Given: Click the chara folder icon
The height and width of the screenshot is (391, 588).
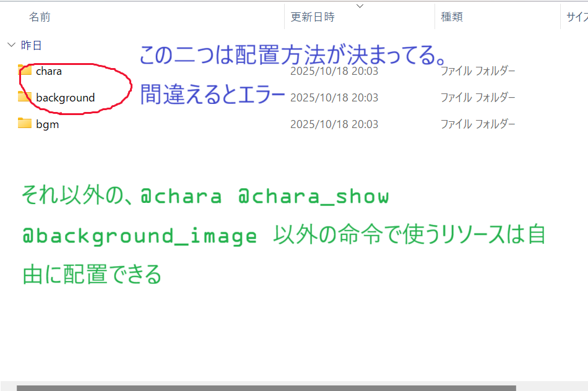Looking at the screenshot, I should pyautogui.click(x=25, y=71).
